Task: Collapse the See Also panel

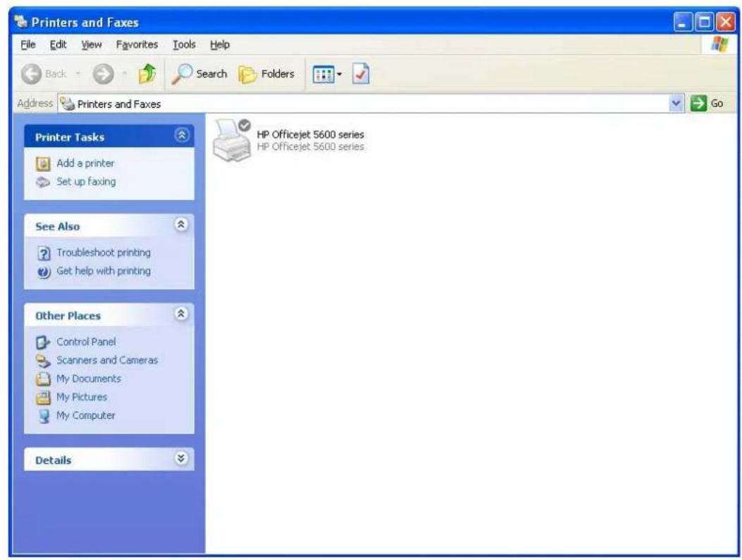Action: 181,225
